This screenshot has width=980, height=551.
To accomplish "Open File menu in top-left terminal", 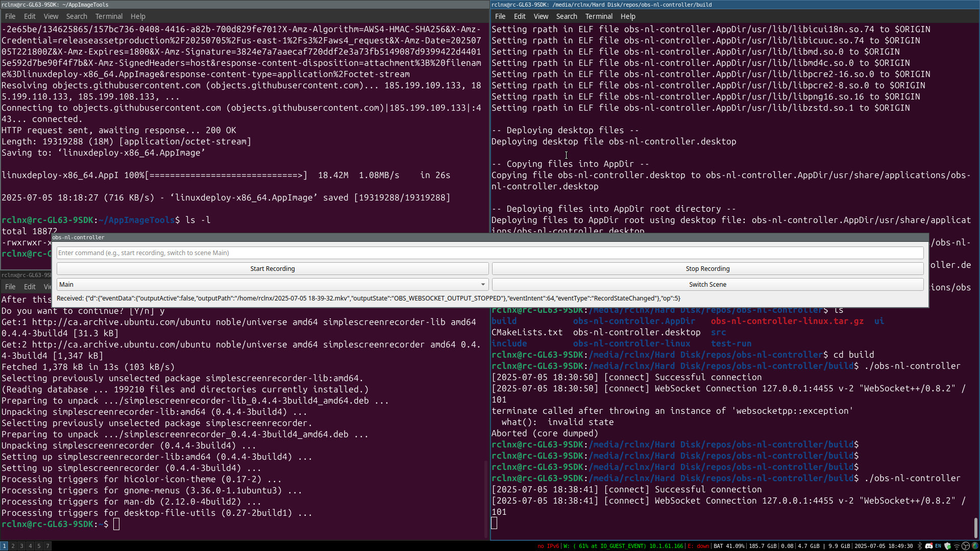I will 10,16.
